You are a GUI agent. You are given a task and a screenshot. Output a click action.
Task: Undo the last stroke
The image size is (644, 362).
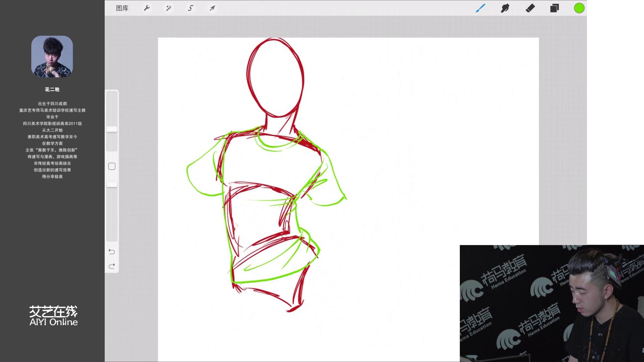(112, 252)
